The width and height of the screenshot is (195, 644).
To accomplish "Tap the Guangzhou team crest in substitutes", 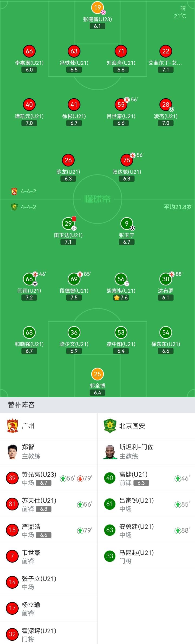I will [12, 426].
